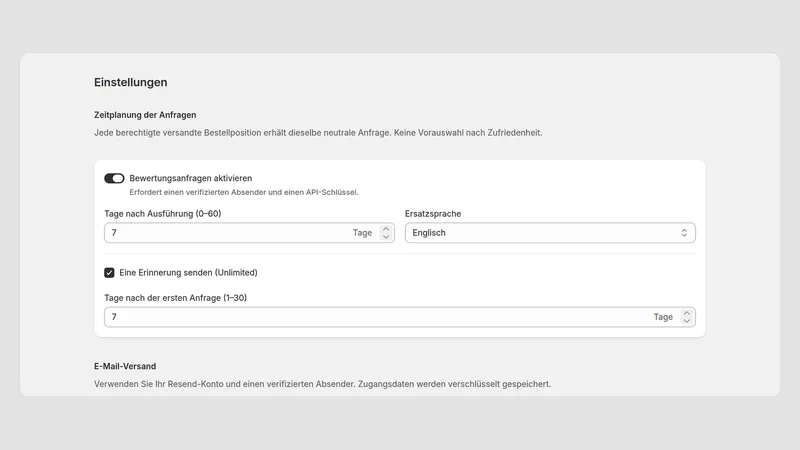The image size is (800, 450).
Task: Increase Tage nach Ausführung with up arrow
Action: pos(386,229)
